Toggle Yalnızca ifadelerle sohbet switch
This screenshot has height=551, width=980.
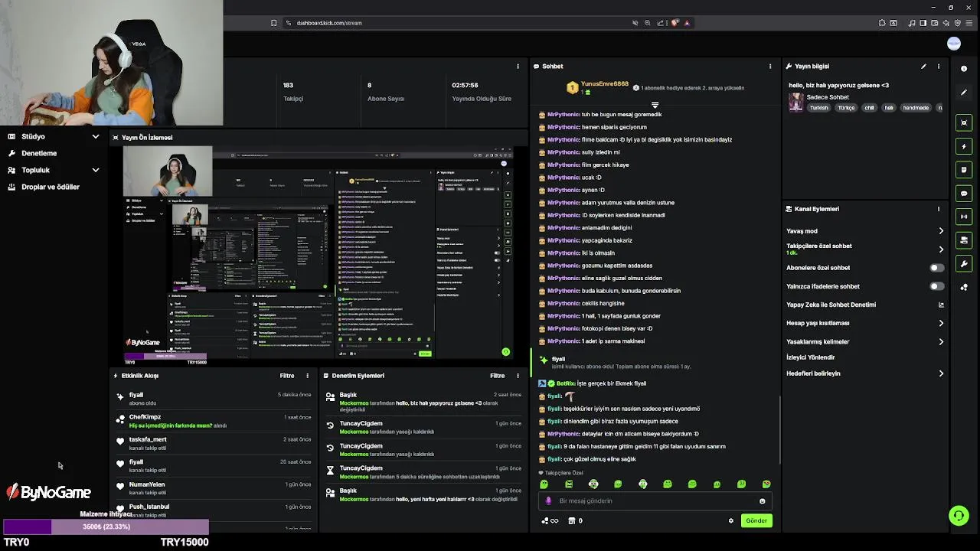(936, 286)
